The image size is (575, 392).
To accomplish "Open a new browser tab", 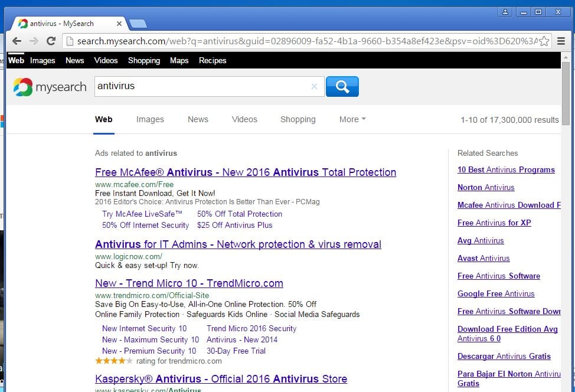I will (138, 24).
